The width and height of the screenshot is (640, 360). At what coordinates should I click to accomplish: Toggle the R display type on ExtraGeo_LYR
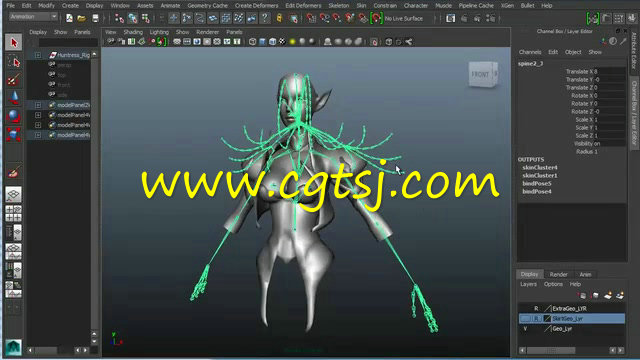click(536, 309)
